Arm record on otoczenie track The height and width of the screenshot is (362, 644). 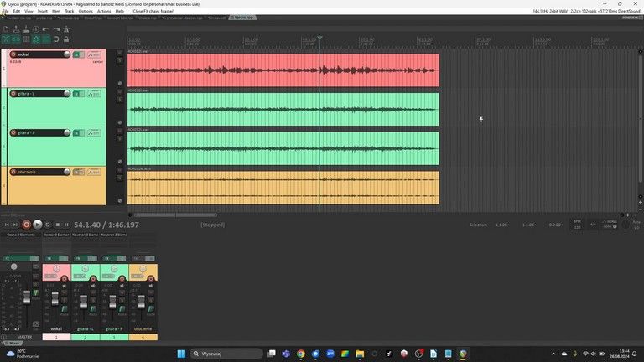(13, 172)
